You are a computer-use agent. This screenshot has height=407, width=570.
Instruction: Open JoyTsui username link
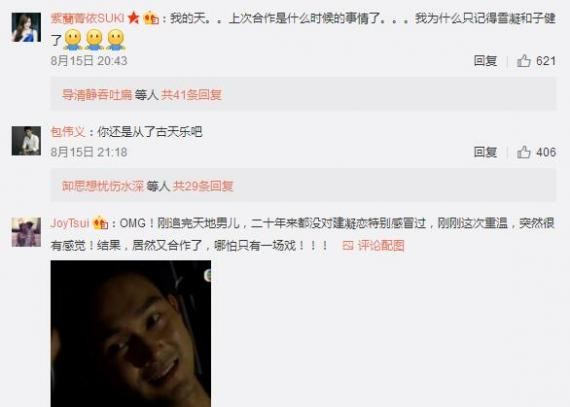pos(70,223)
